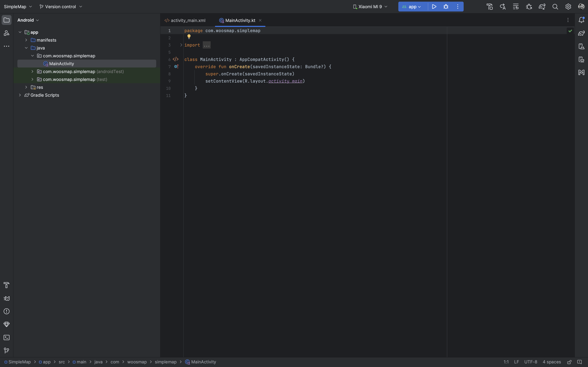Viewport: 588px width, 367px height.
Task: Toggle the Running Devices panel
Action: 581,59
